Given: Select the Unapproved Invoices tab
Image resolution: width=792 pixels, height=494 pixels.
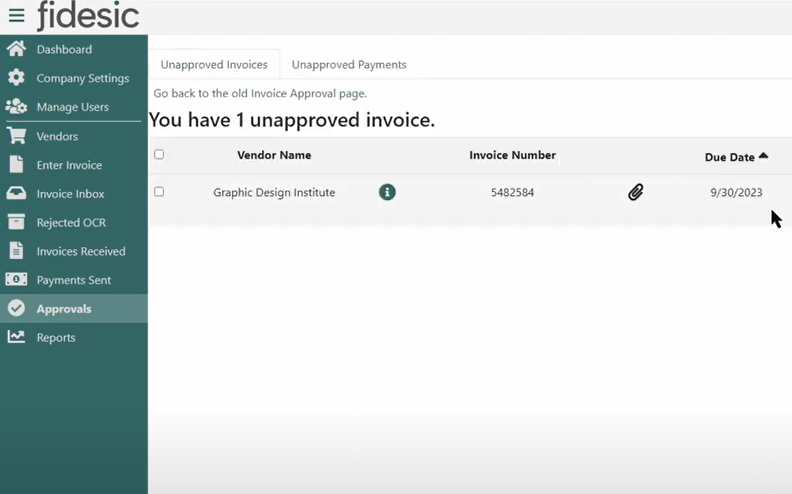Looking at the screenshot, I should 214,65.
